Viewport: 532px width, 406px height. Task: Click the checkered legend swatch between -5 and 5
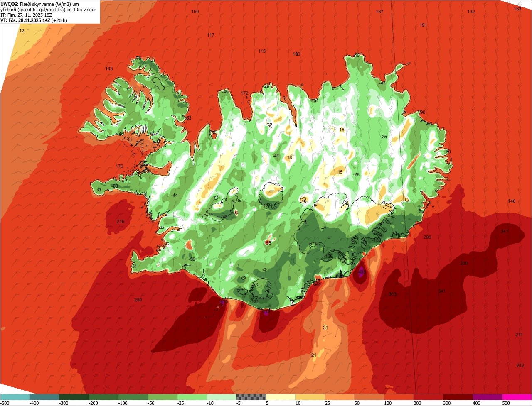(x=251, y=397)
